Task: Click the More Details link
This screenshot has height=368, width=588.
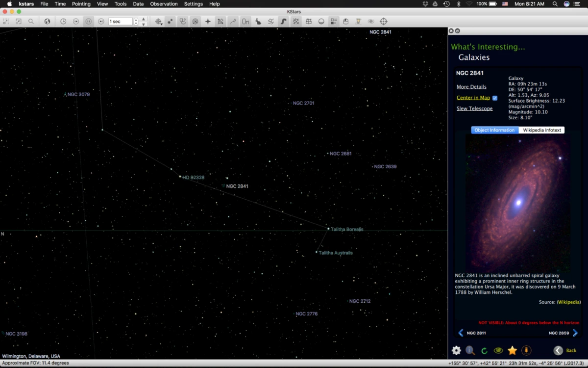Action: (471, 87)
